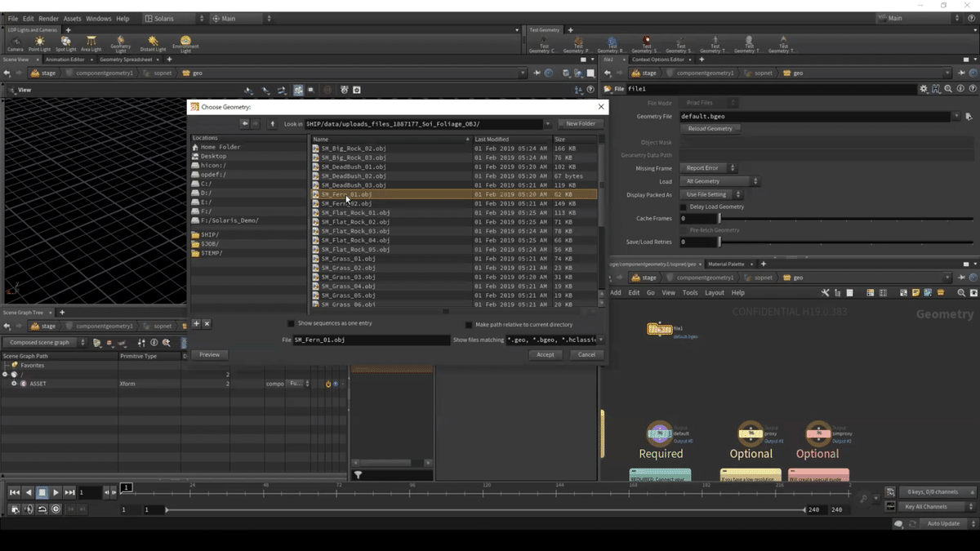The height and width of the screenshot is (551, 980).
Task: Click Reload Geometry button
Action: [x=710, y=129]
